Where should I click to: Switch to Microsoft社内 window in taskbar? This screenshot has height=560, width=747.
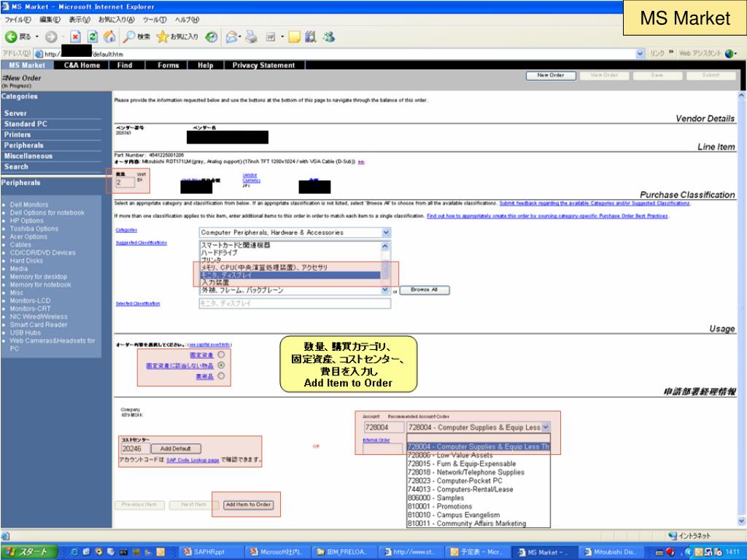pos(276,552)
